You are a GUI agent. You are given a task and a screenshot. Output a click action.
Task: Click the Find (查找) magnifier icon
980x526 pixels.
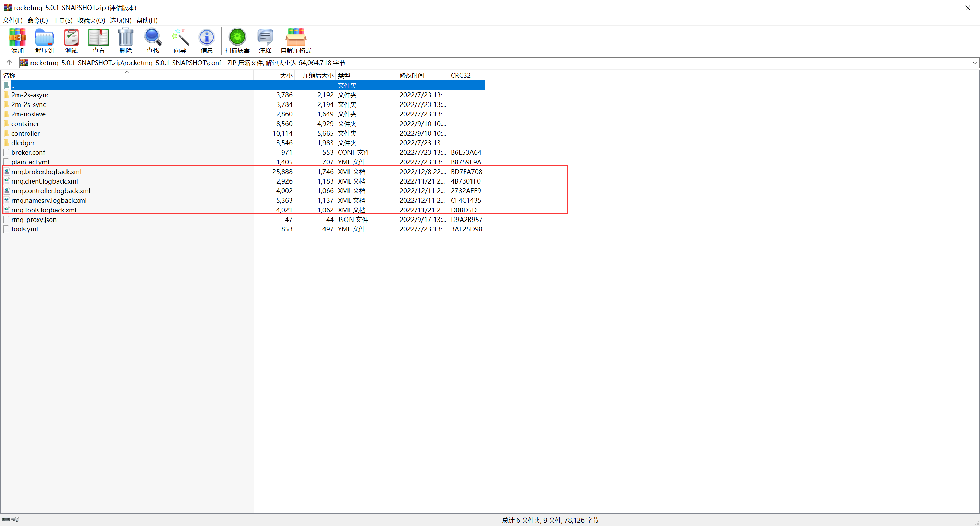coord(152,41)
